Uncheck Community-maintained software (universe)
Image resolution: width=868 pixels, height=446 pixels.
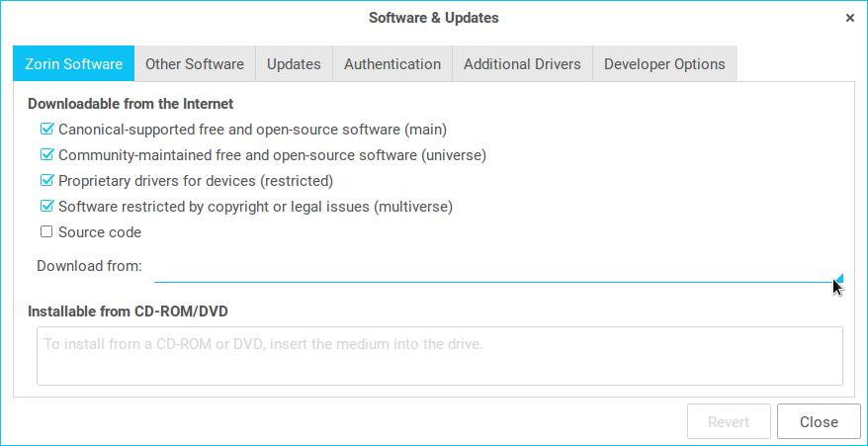pyautogui.click(x=46, y=155)
